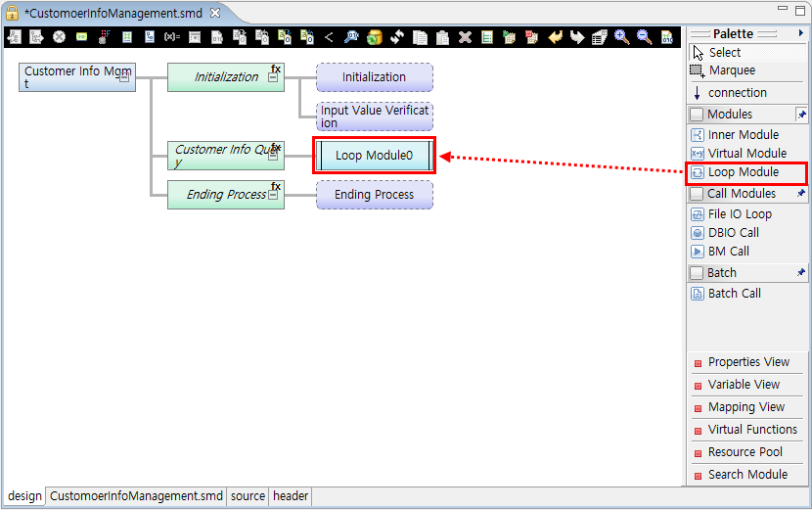Click the (x)= variable toolbar icon
The image size is (812, 510).
172,37
